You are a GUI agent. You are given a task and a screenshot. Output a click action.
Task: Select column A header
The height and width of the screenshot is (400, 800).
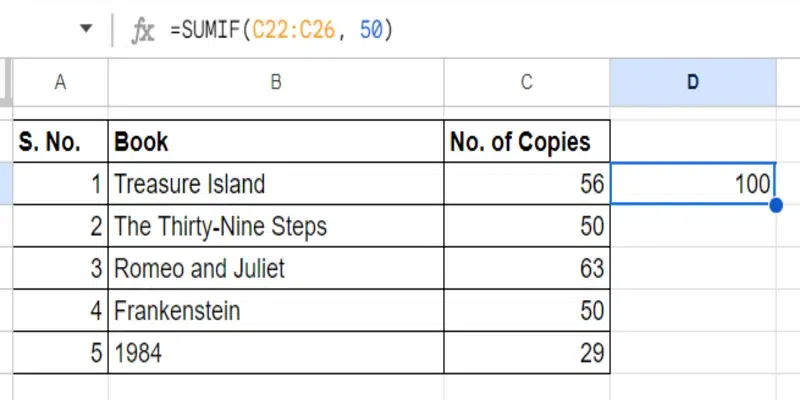pyautogui.click(x=60, y=82)
